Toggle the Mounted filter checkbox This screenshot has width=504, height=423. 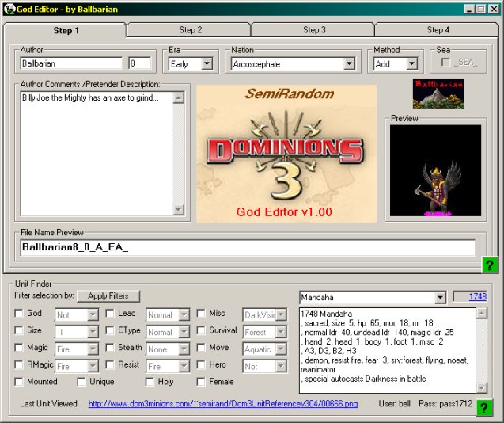19,382
